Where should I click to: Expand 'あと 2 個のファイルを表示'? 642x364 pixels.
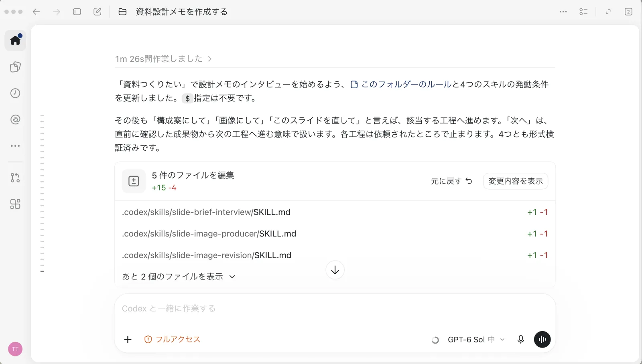pyautogui.click(x=179, y=277)
